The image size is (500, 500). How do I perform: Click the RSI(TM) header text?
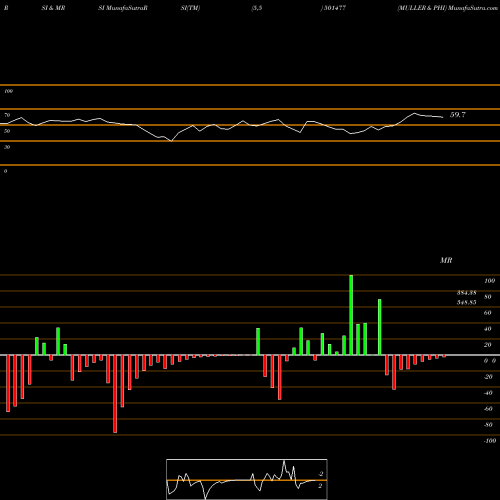tap(190, 8)
